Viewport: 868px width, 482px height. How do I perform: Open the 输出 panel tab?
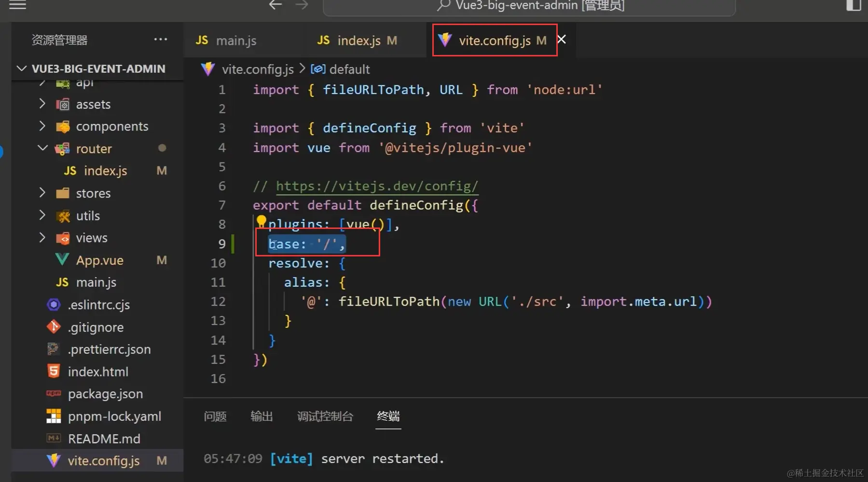(x=262, y=416)
